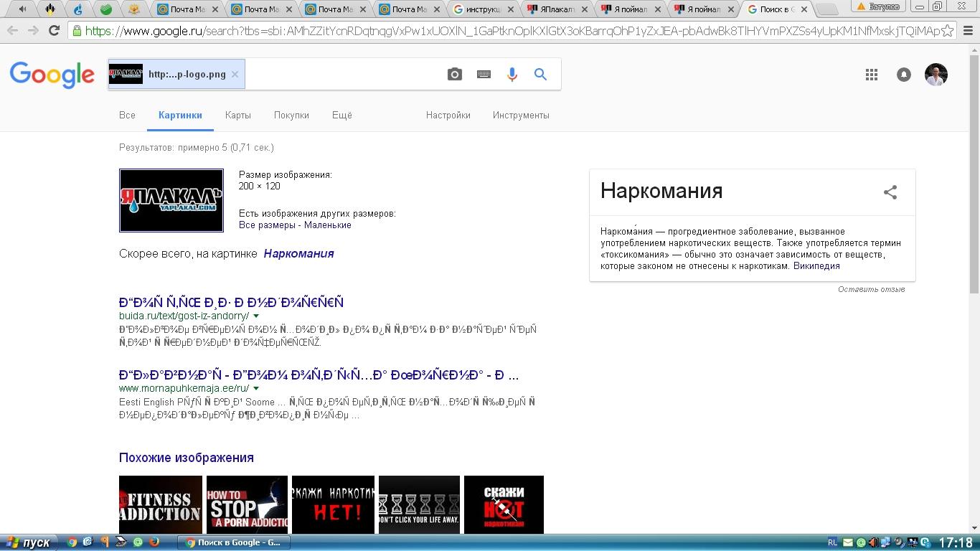Screen dimensions: 980x551
Task: Open the 'Похожие изображения' link
Action: 187,458
